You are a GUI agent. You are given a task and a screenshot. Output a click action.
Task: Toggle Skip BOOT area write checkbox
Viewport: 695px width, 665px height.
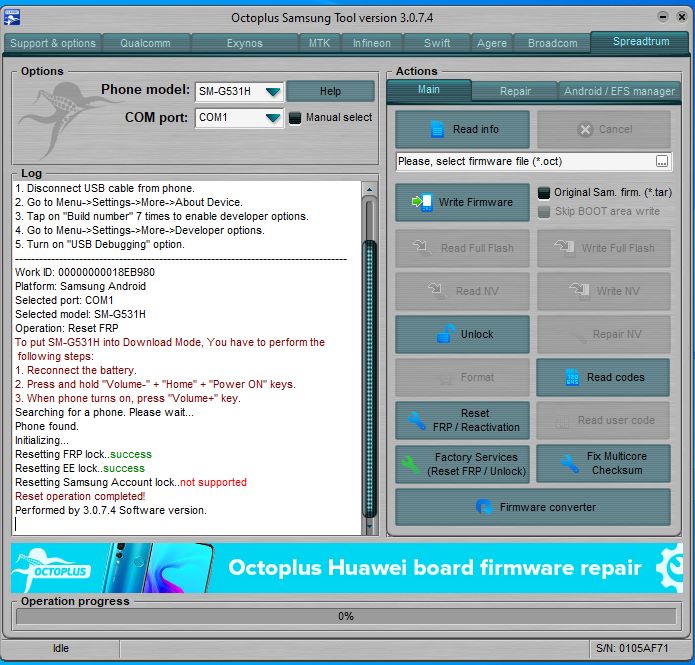click(x=543, y=212)
